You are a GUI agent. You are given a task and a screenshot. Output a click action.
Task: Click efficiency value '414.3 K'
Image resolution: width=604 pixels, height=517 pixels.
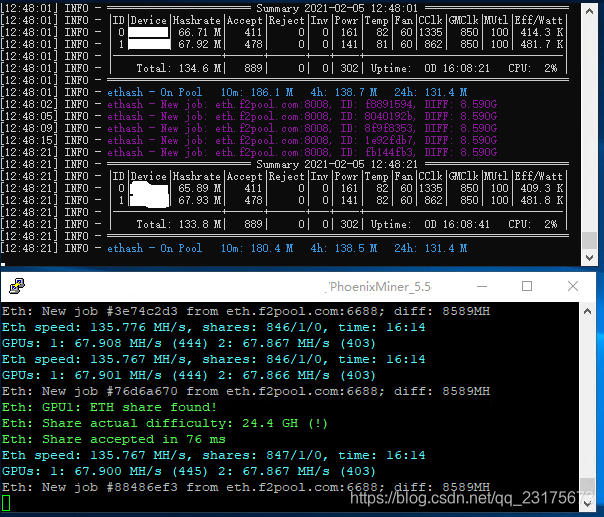point(542,32)
